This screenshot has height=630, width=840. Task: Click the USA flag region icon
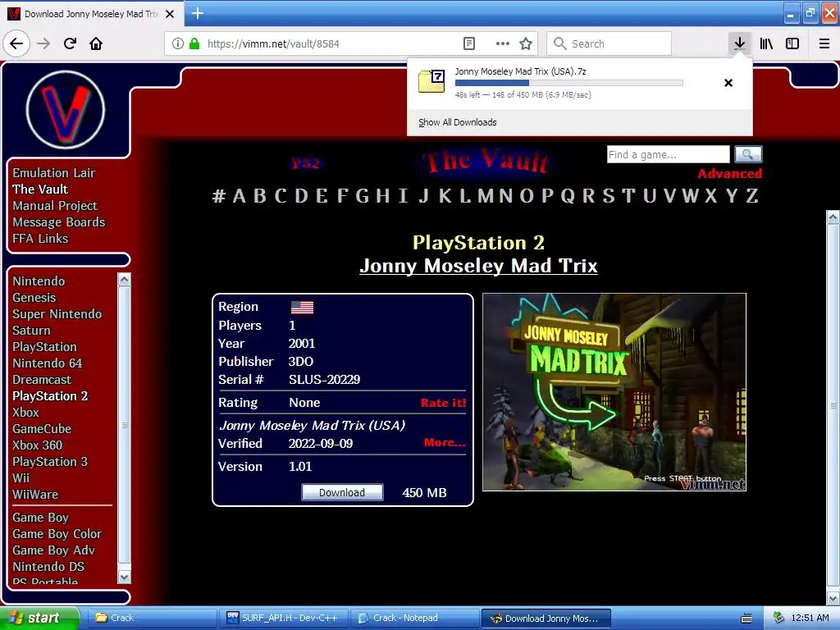click(x=302, y=308)
